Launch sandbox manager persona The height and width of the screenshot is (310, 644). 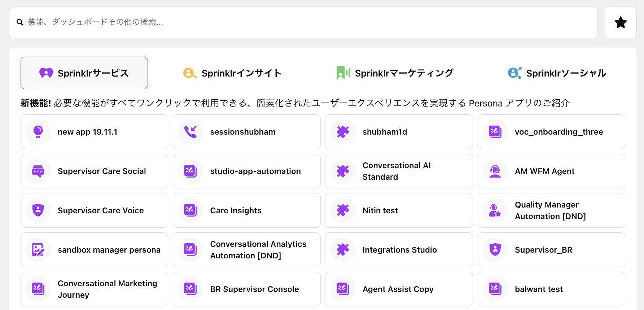(x=94, y=250)
